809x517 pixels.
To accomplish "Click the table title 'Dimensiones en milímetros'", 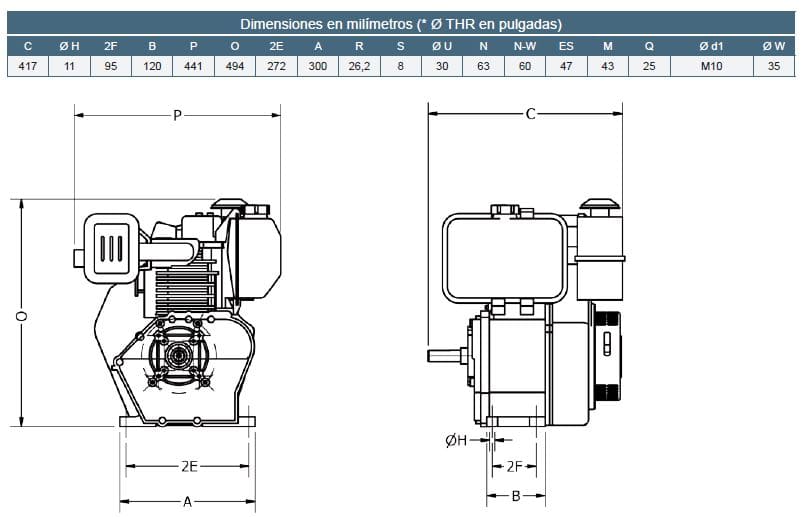I will coord(401,24).
